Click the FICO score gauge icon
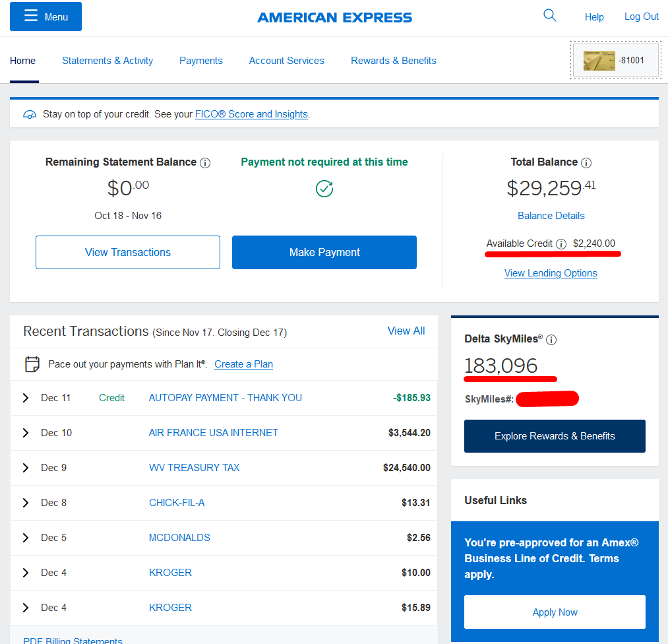 click(x=30, y=115)
